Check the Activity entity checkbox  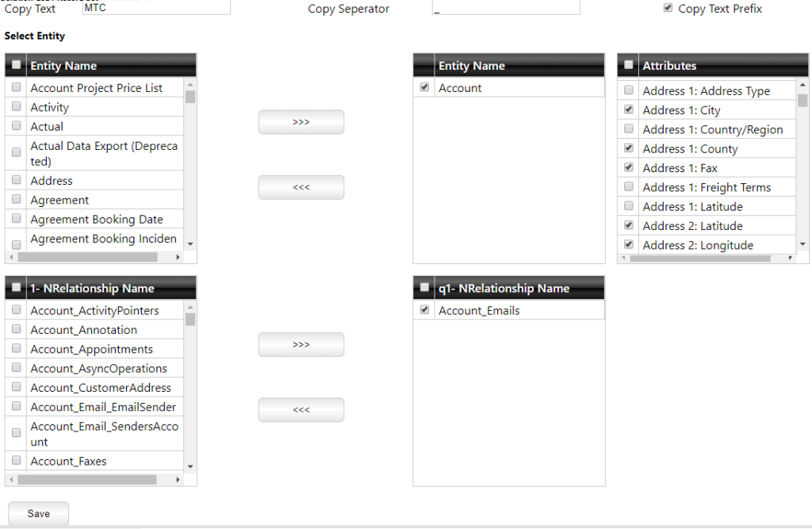pyautogui.click(x=16, y=106)
